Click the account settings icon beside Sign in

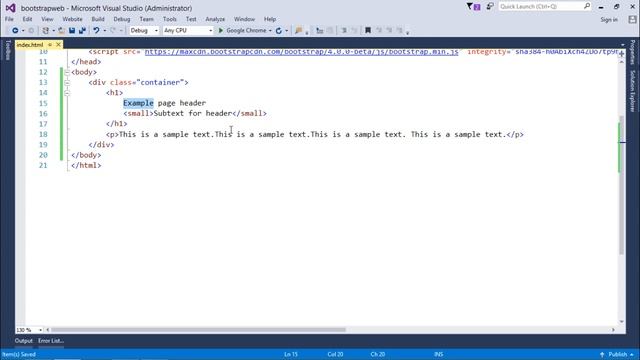(x=632, y=19)
